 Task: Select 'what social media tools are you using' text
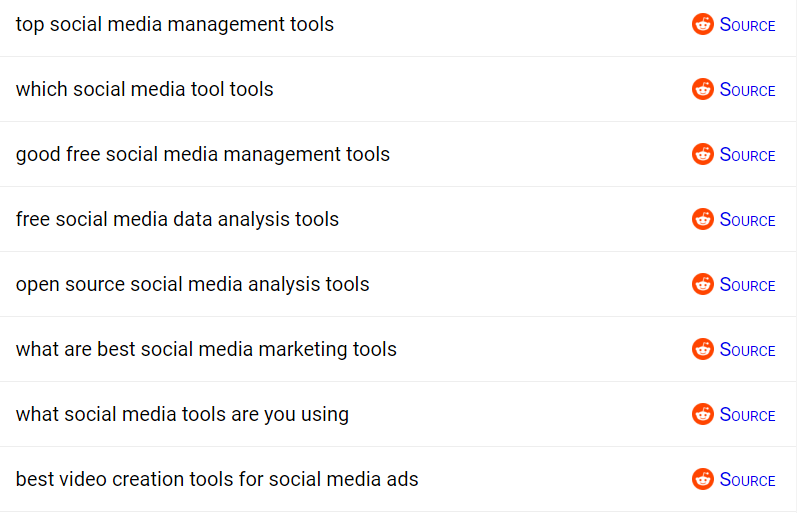pyautogui.click(x=182, y=414)
